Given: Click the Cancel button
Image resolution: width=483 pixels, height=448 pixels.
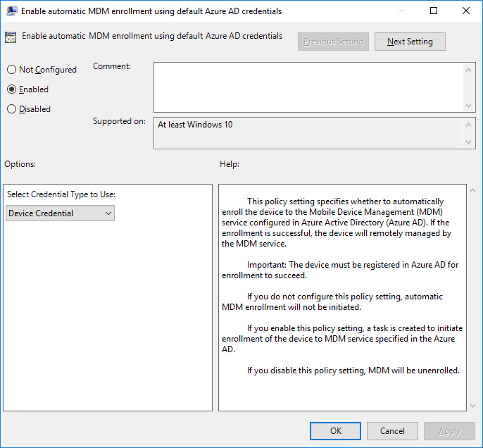Looking at the screenshot, I should 392,431.
